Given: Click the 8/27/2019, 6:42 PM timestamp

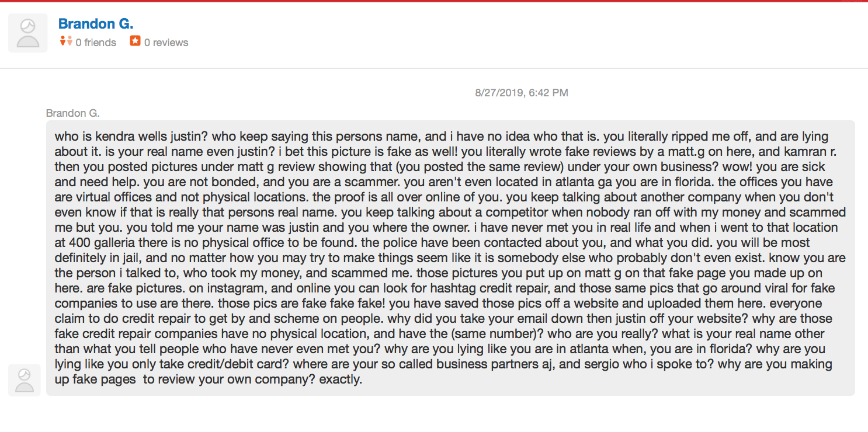Looking at the screenshot, I should [x=522, y=92].
